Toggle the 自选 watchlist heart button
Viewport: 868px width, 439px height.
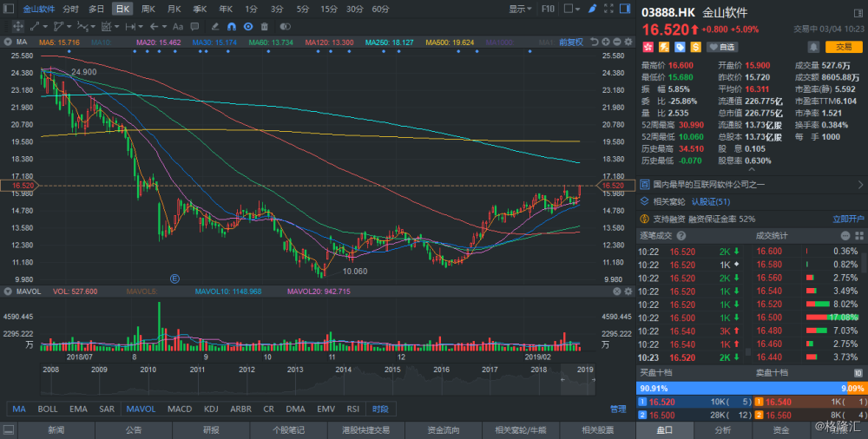(x=722, y=47)
